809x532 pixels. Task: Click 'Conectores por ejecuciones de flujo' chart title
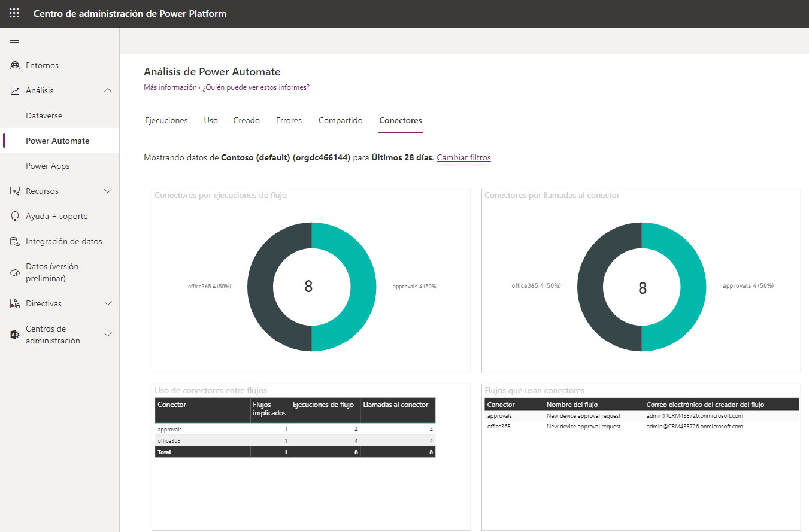click(x=221, y=196)
